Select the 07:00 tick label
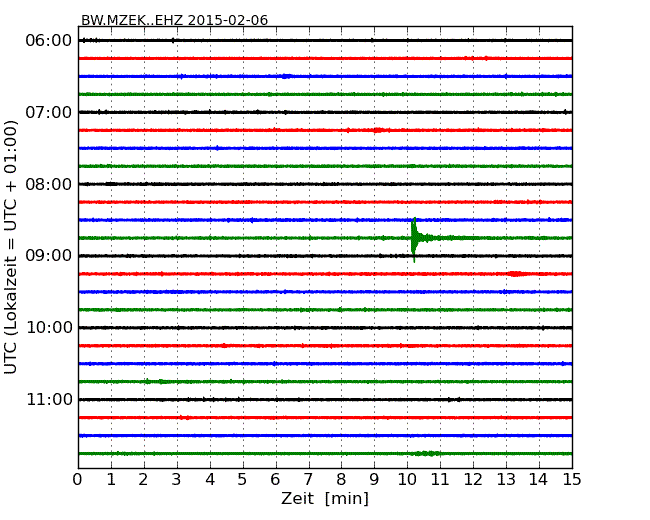This screenshot has height=520, width=650. tap(48, 112)
